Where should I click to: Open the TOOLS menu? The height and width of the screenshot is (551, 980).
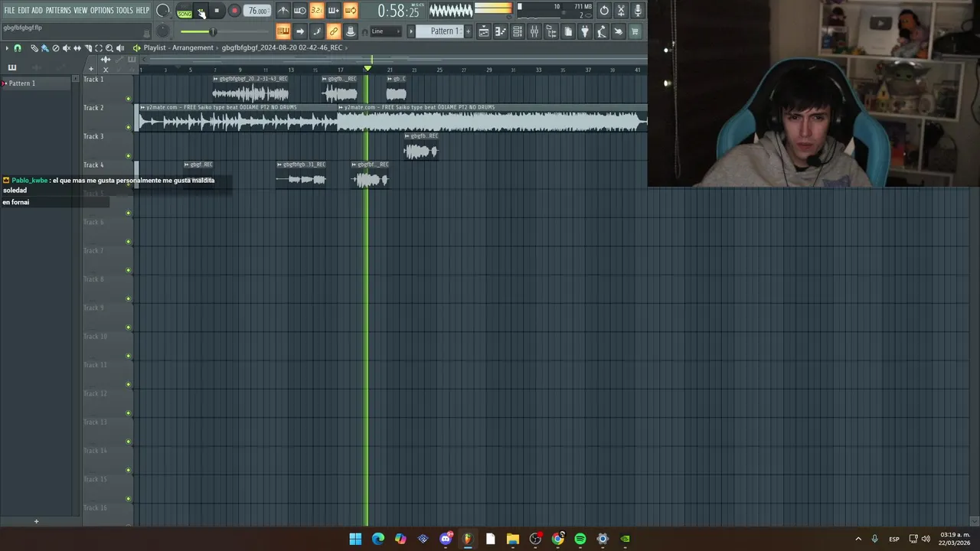pos(125,10)
